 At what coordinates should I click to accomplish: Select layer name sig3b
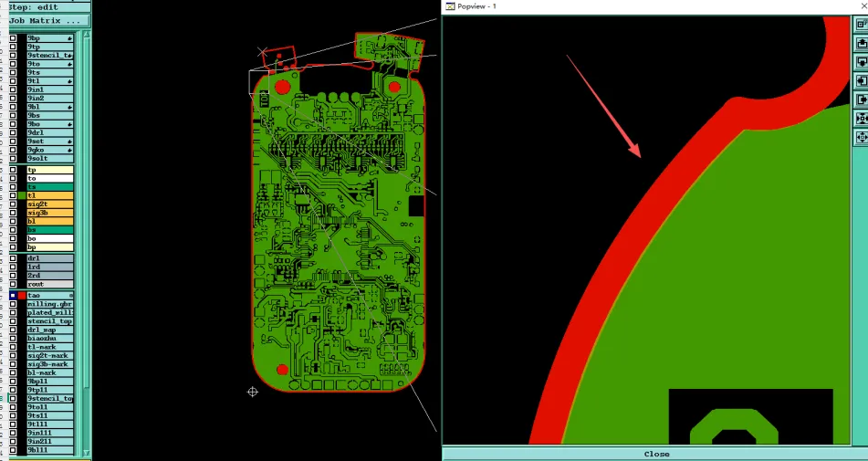click(x=50, y=213)
